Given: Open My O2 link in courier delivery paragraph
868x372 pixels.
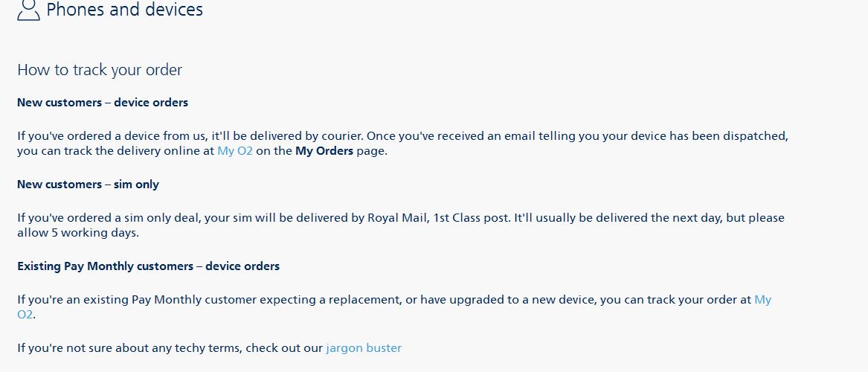Looking at the screenshot, I should 235,150.
